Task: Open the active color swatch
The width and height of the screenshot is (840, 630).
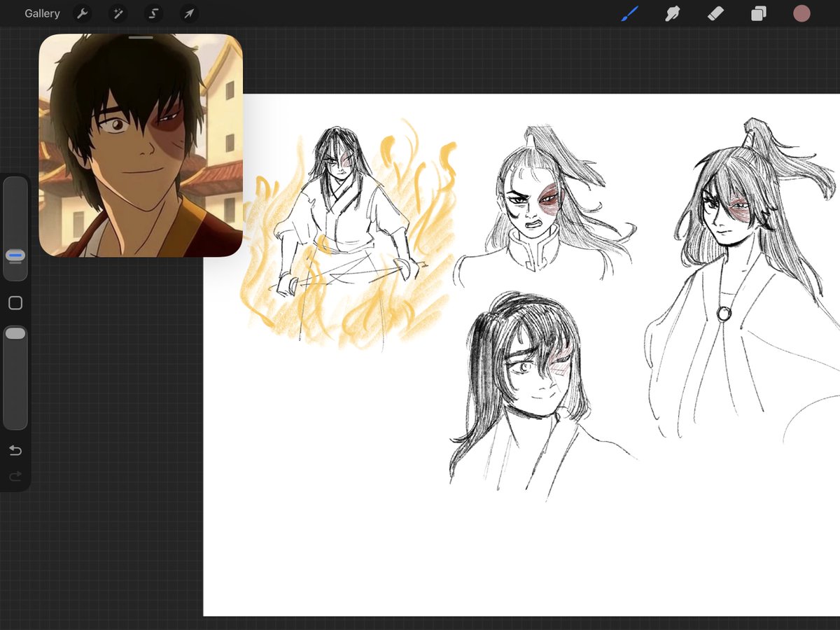Action: pos(801,13)
